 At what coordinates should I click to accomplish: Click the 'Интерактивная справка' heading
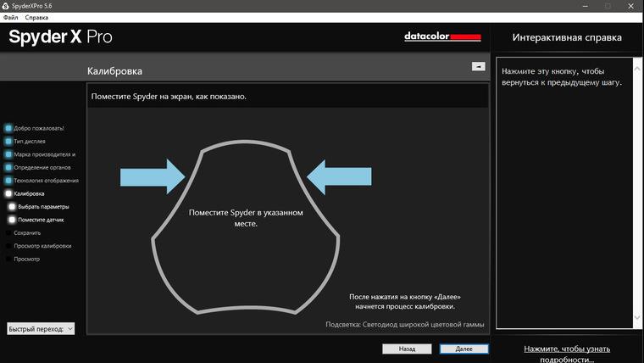coord(567,37)
